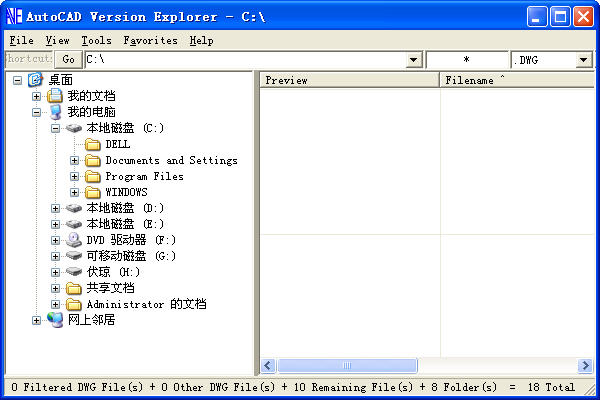Screen dimensions: 600x400
Task: Click the horizontal scrollbar left arrow
Action: [268, 366]
